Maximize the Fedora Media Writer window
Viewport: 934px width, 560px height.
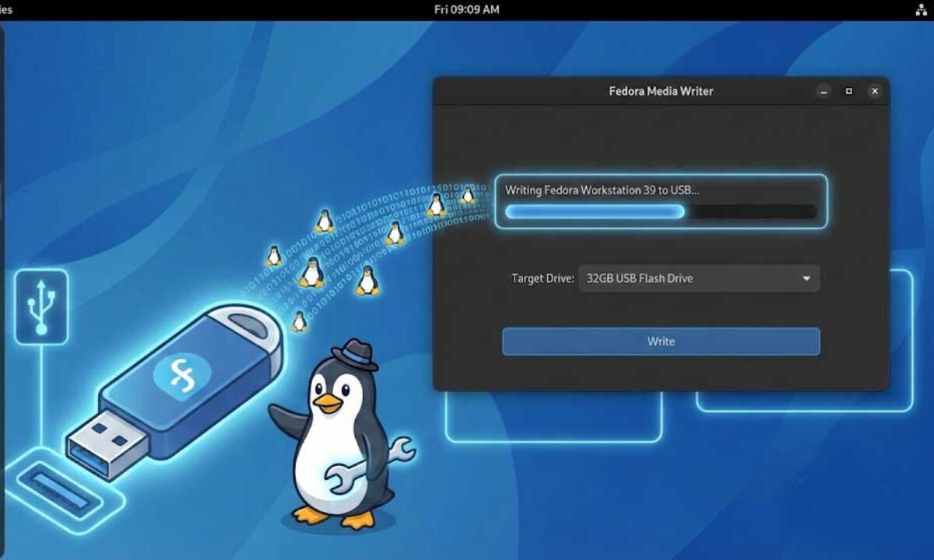[x=849, y=91]
